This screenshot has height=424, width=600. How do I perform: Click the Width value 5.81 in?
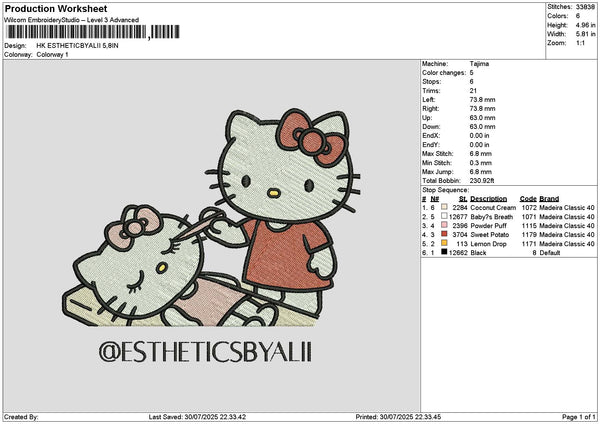point(585,34)
